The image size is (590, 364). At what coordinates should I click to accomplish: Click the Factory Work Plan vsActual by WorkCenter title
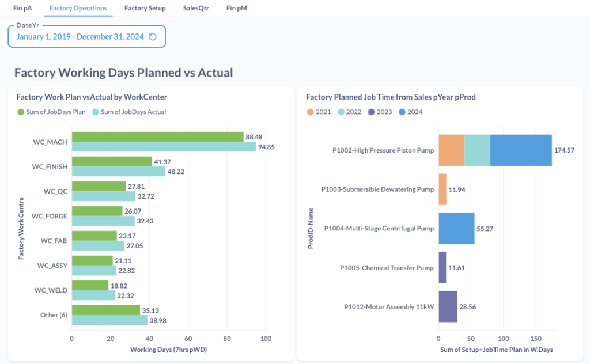coord(92,97)
